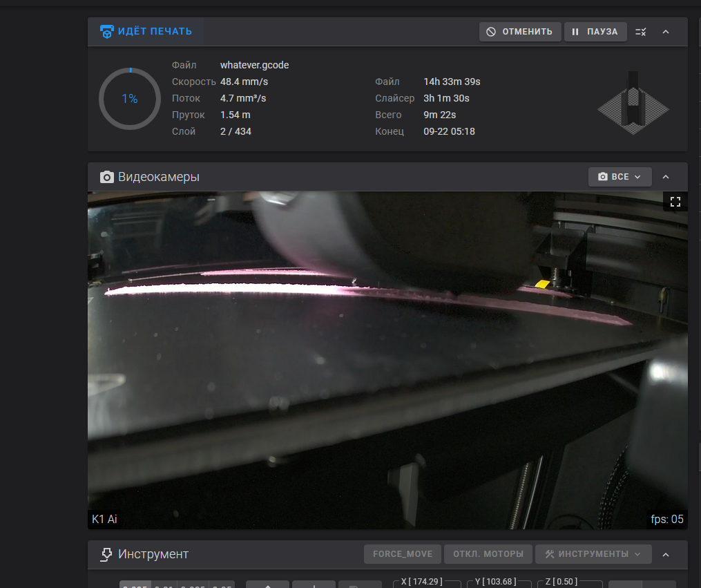Screen dimensions: 701x588
Task: Click the 1% circular progress indicator
Action: [x=130, y=99]
